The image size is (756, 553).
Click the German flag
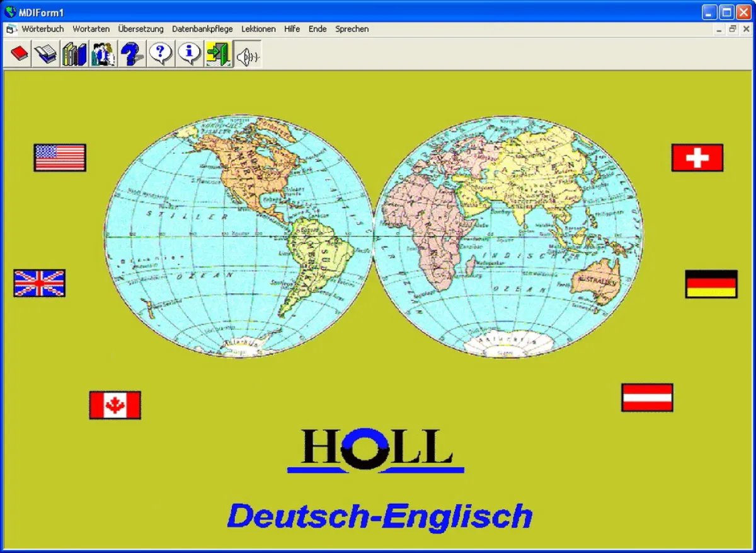(711, 284)
